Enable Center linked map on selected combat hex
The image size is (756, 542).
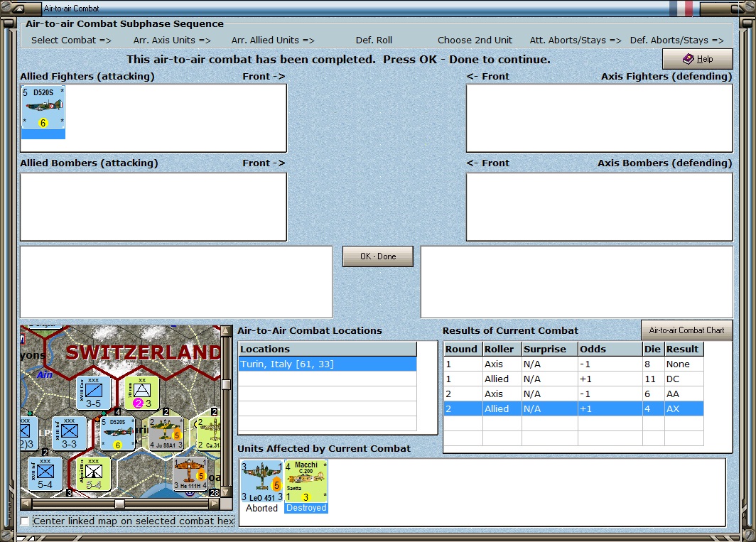(x=25, y=521)
